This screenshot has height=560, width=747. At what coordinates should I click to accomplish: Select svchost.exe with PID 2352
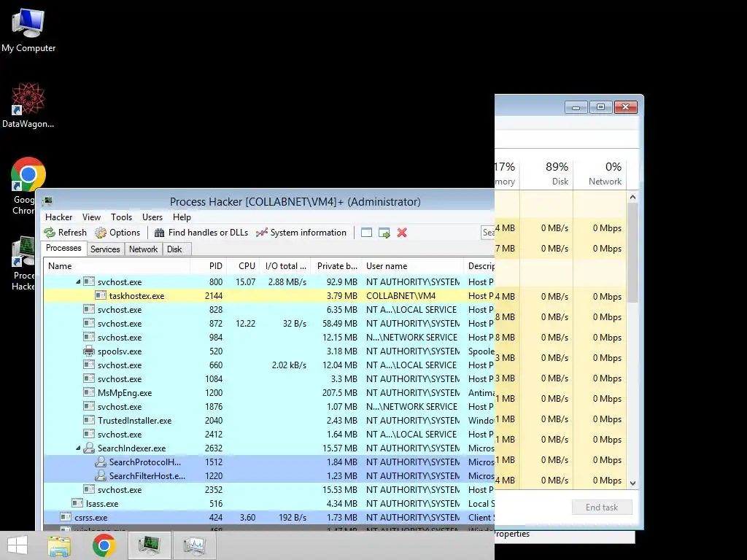point(268,489)
